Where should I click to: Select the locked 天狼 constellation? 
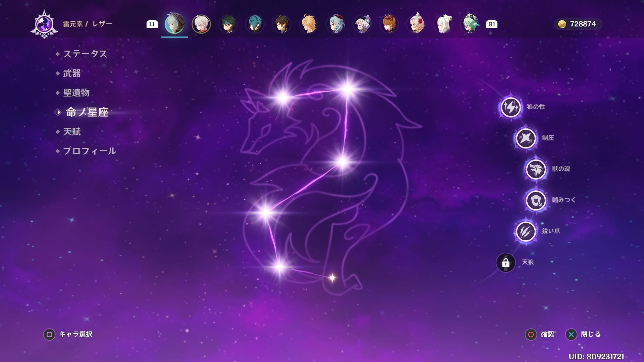pyautogui.click(x=505, y=262)
